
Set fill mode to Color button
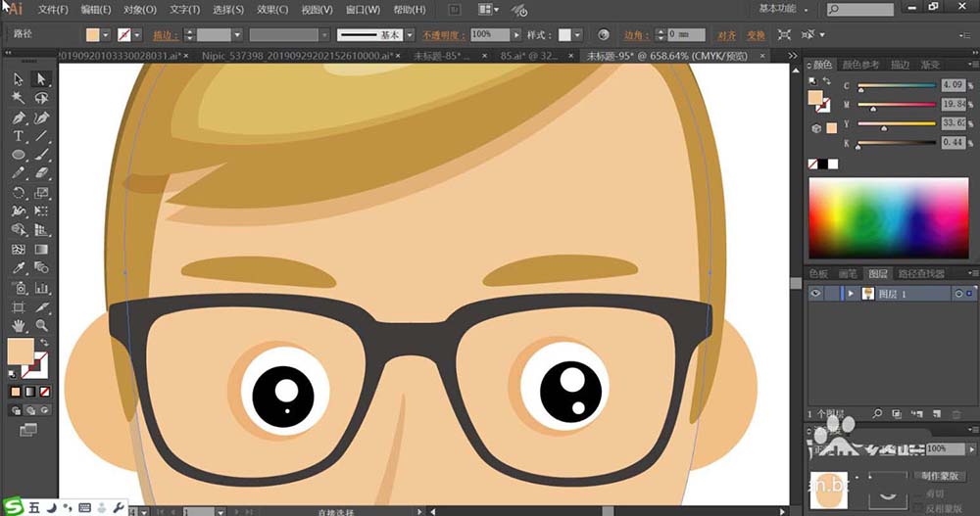pos(16,392)
